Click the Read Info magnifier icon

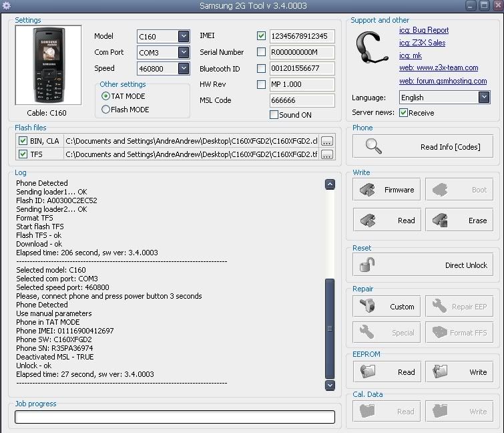(374, 146)
